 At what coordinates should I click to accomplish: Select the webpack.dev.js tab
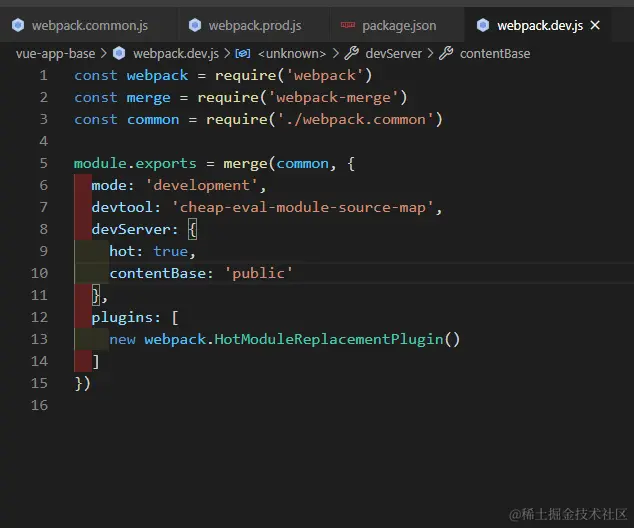(539, 25)
